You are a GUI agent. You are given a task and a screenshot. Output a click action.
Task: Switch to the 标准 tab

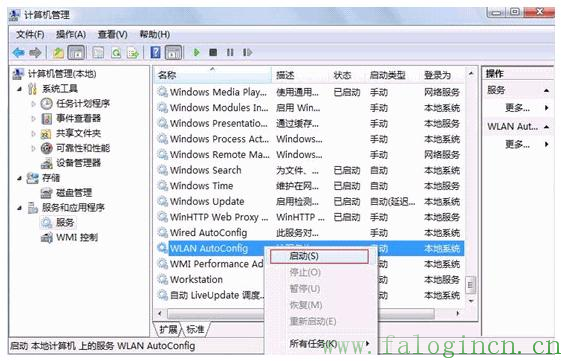point(195,329)
